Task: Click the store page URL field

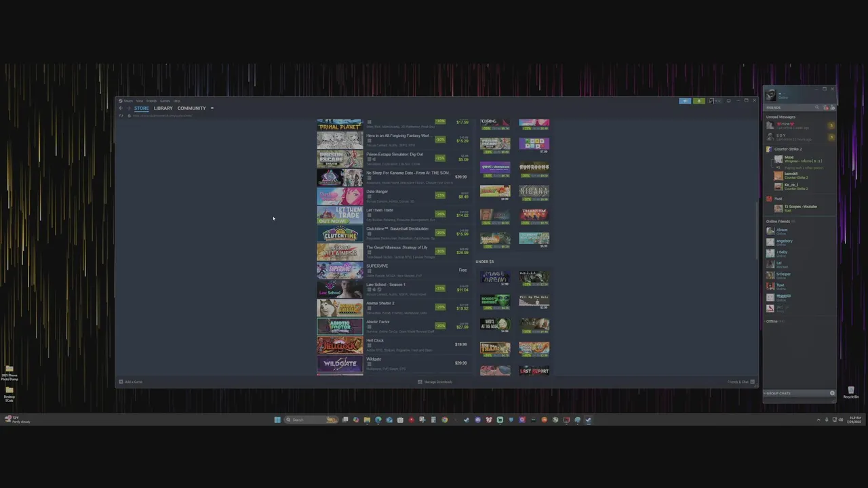Action: click(163, 116)
